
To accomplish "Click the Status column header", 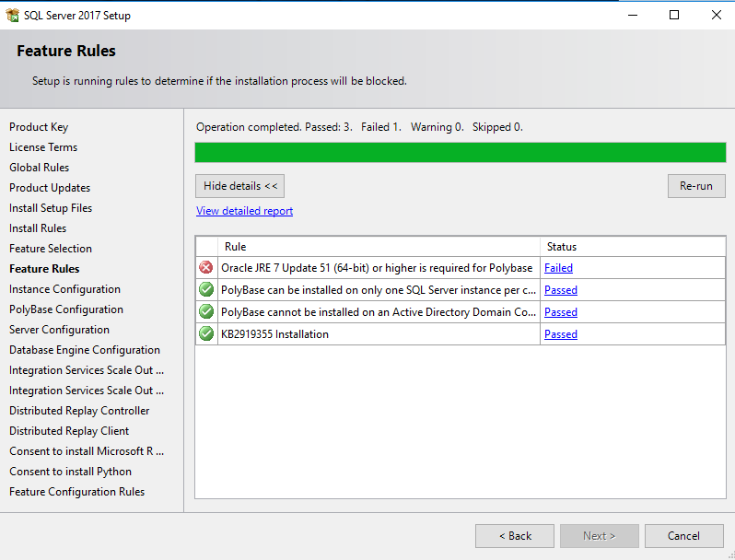I will coord(633,247).
